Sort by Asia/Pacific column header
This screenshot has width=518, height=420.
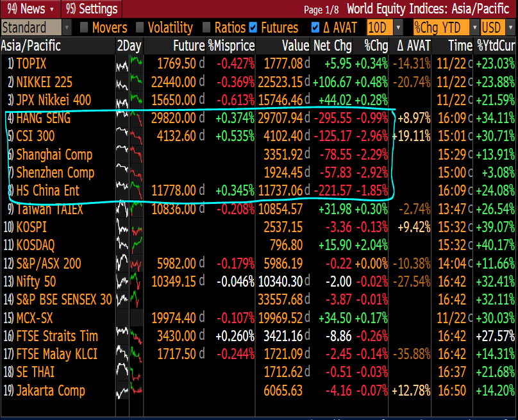31,46
